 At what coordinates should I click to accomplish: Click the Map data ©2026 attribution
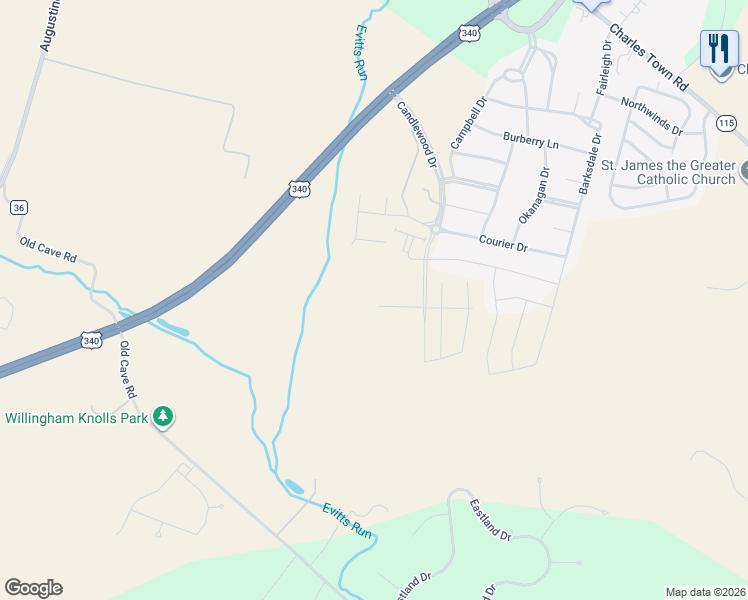(706, 592)
